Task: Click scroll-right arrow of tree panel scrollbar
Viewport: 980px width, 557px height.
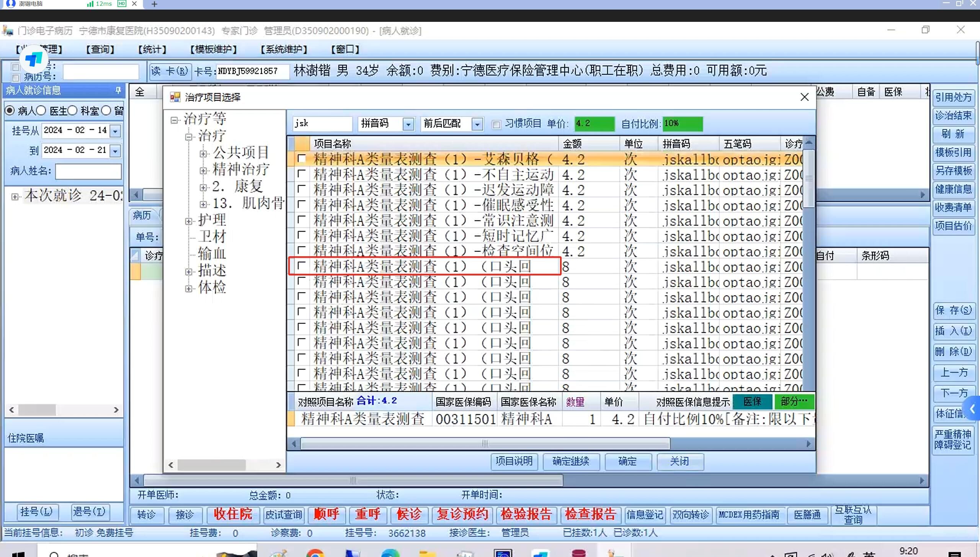Action: click(x=278, y=465)
